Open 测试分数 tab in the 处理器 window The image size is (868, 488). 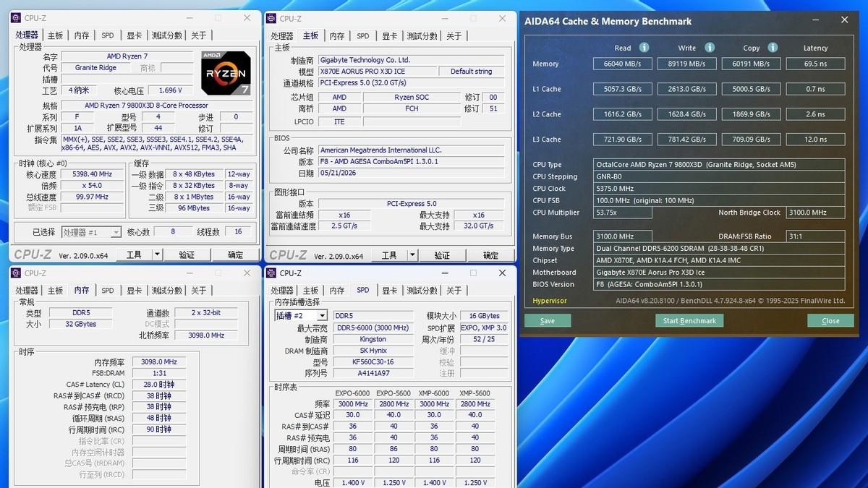point(167,35)
